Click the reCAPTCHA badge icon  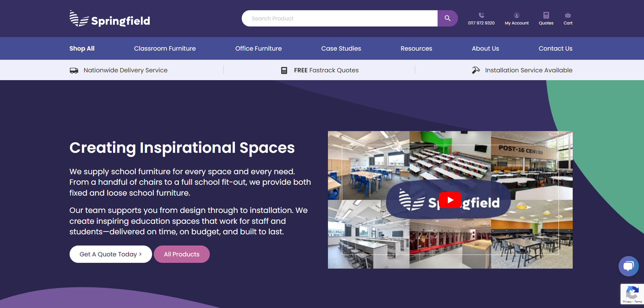(632, 293)
